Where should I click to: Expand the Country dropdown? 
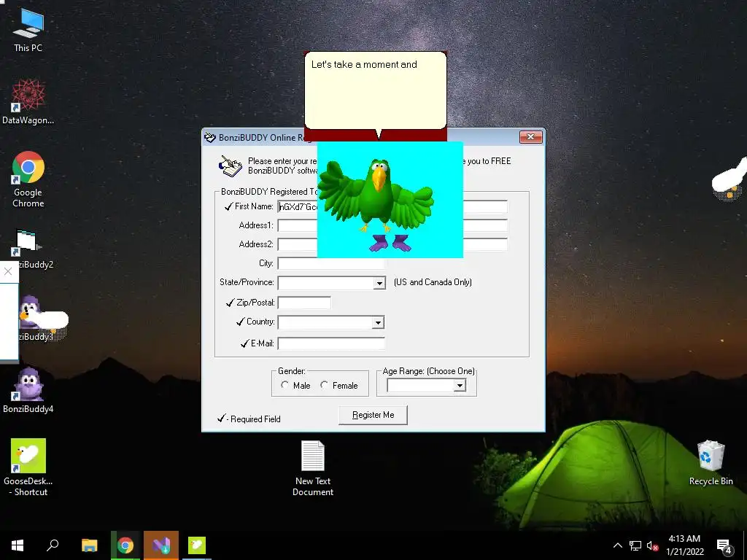click(x=378, y=323)
